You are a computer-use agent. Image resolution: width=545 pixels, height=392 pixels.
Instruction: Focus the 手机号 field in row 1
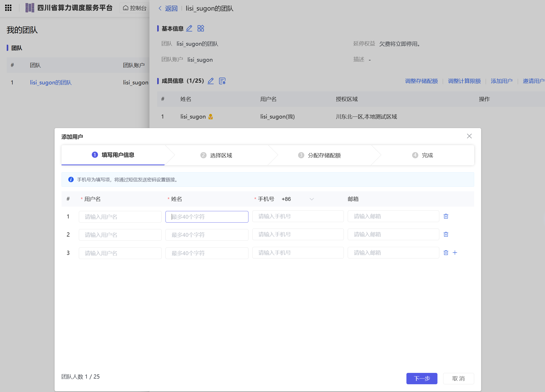[298, 216]
